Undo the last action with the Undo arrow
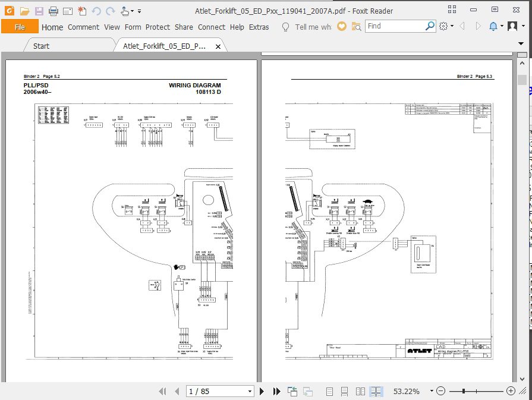The height and width of the screenshot is (400, 532). pyautogui.click(x=96, y=10)
